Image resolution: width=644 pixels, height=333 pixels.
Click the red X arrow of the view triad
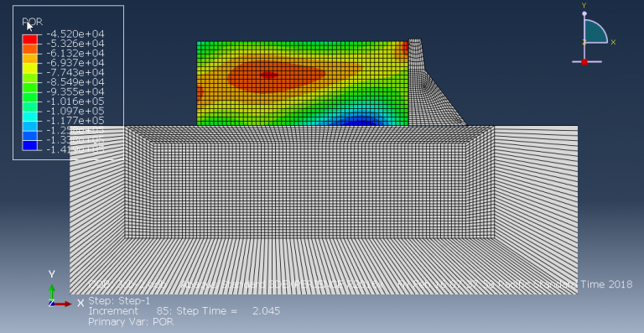63,304
